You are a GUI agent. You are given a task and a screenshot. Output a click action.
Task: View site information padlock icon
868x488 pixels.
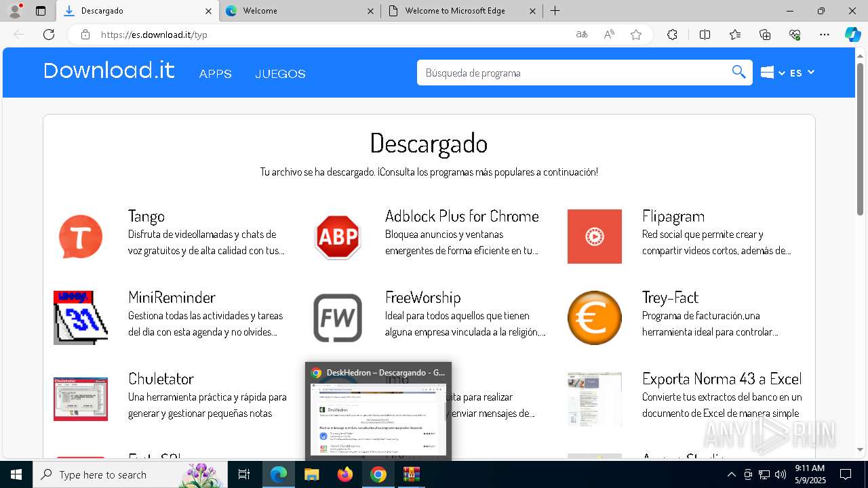85,35
